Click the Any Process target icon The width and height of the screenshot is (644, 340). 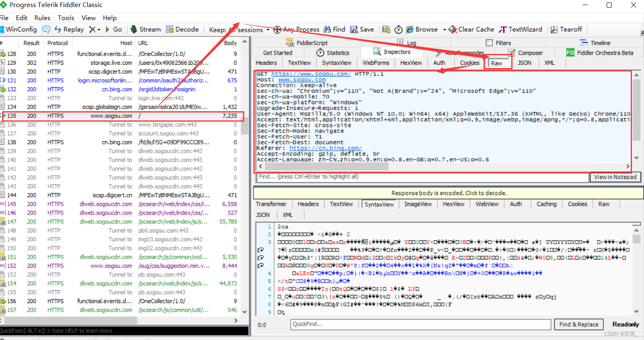click(x=277, y=29)
